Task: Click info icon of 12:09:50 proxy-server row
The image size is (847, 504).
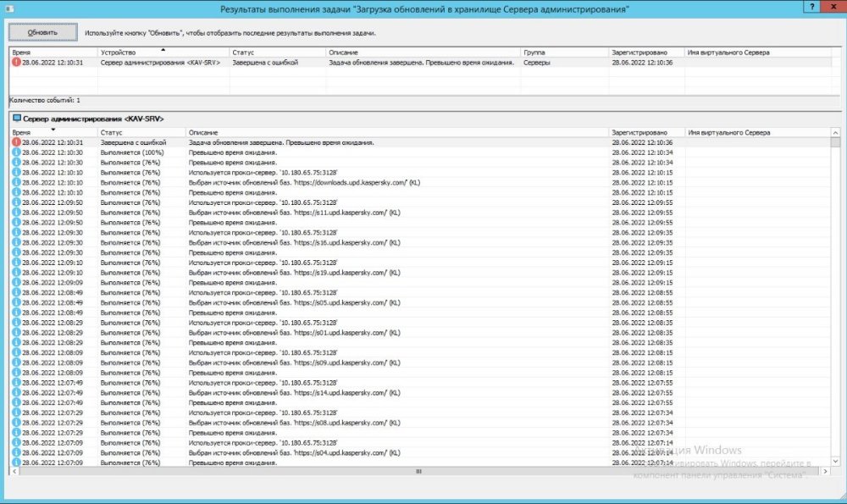Action: (16, 202)
